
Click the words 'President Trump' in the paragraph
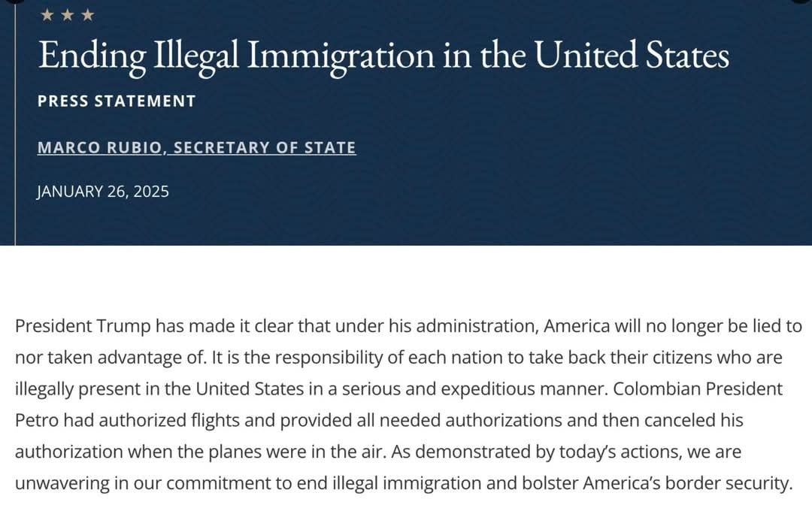click(x=83, y=327)
